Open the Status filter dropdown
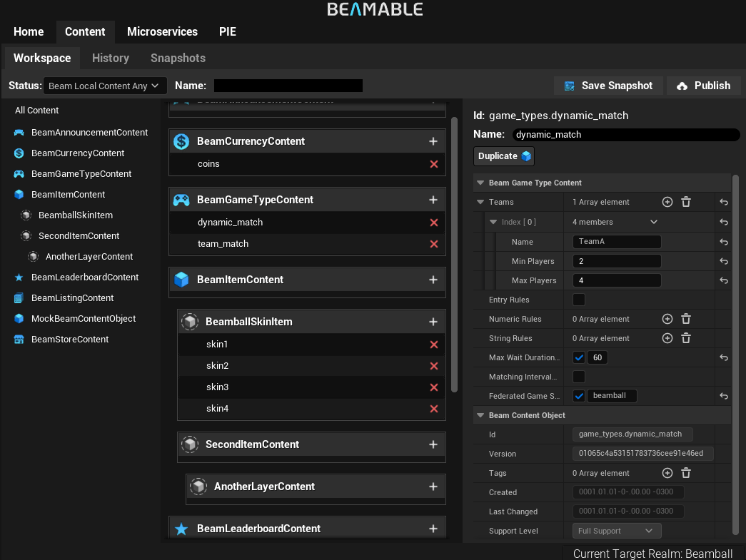 (105, 86)
